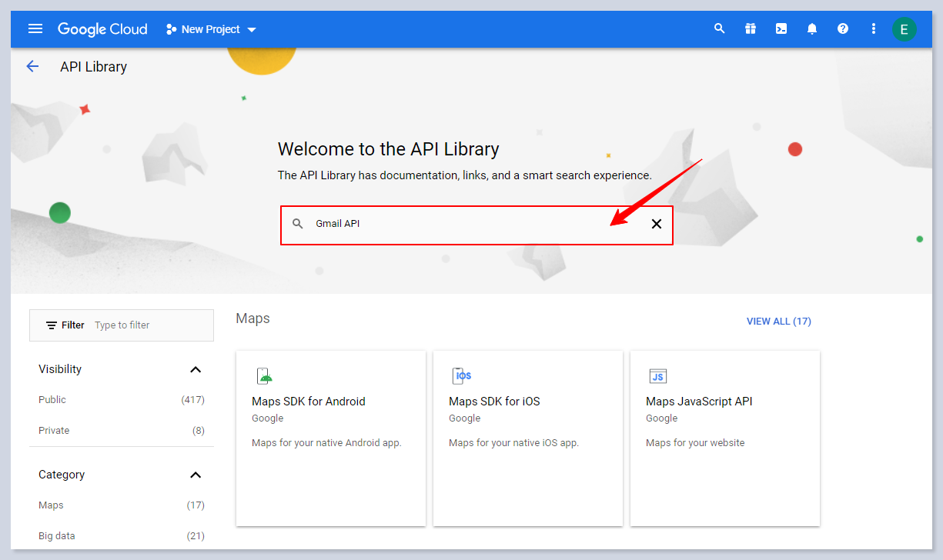Open the three-dot more options menu

(874, 28)
